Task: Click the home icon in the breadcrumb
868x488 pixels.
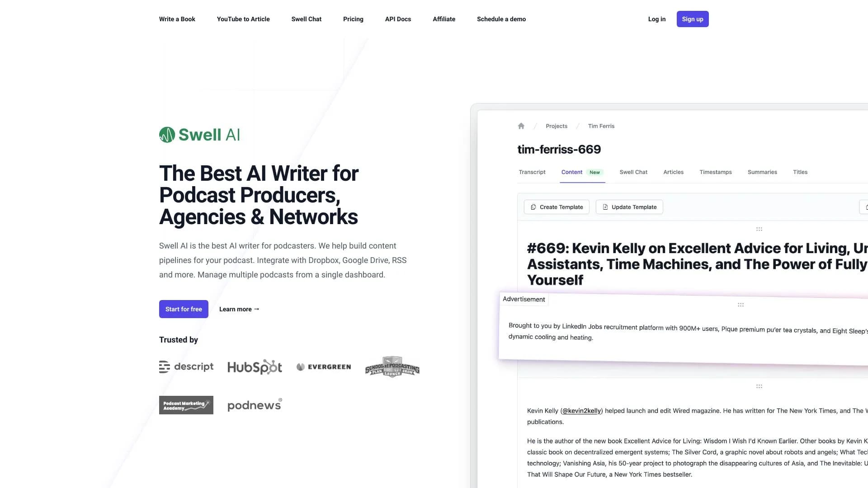Action: pos(521,126)
